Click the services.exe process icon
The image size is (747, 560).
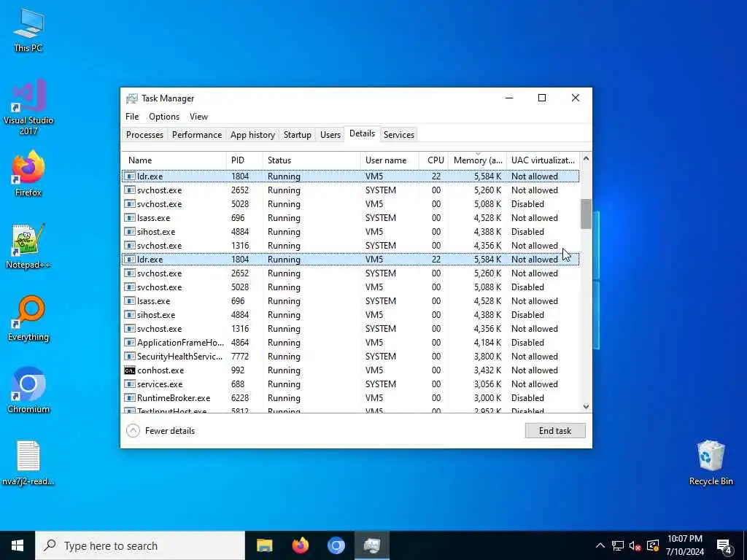[130, 384]
